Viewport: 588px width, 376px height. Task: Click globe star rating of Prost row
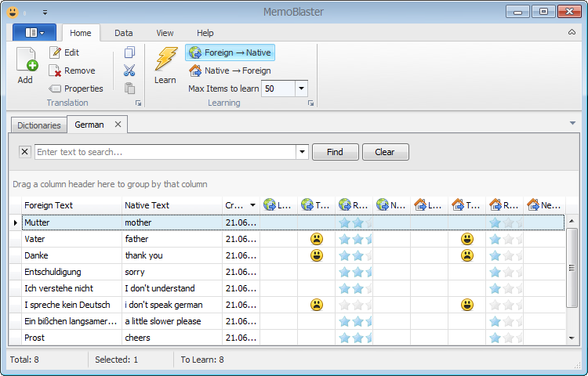click(354, 338)
